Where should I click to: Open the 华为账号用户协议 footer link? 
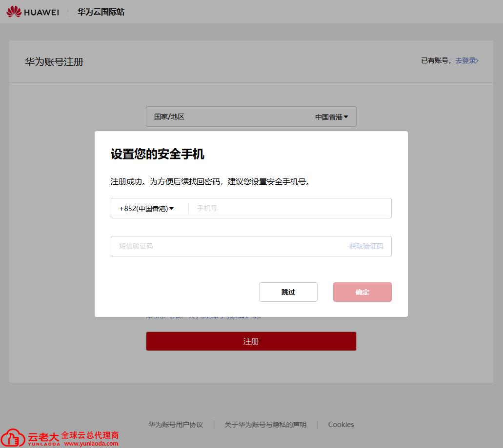pyautogui.click(x=176, y=425)
